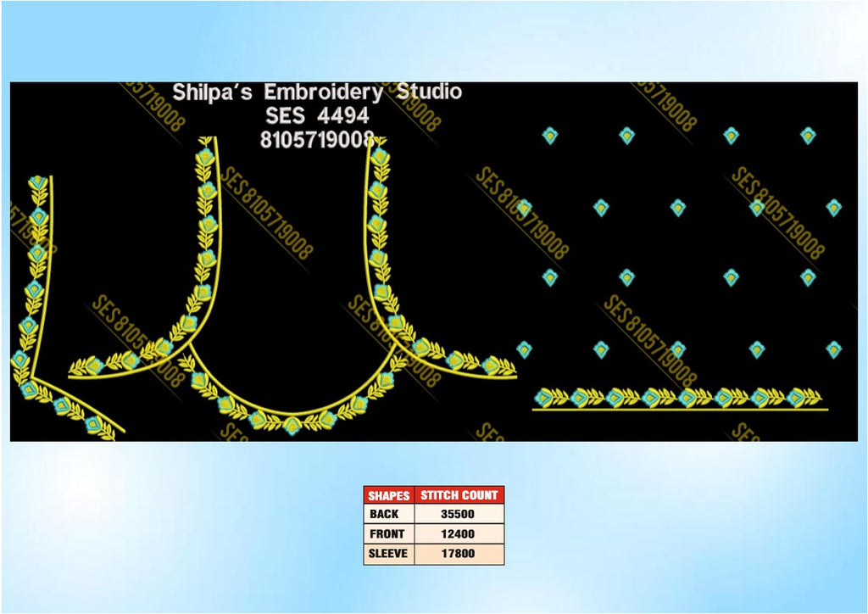
Task: Click the sleeve floral border strip
Action: tap(680, 399)
